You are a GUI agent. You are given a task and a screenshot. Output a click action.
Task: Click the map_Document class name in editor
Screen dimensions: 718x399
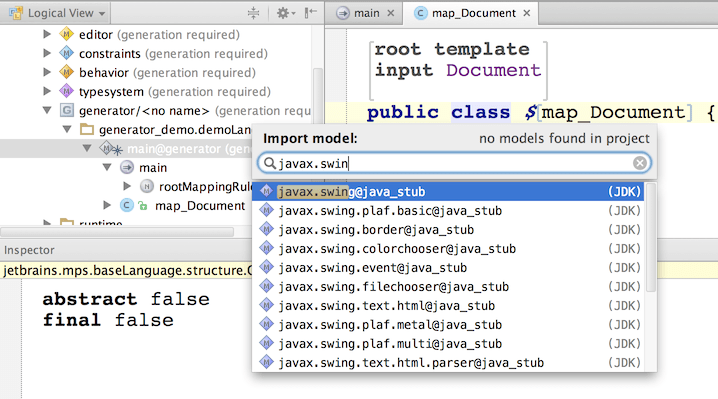(614, 112)
